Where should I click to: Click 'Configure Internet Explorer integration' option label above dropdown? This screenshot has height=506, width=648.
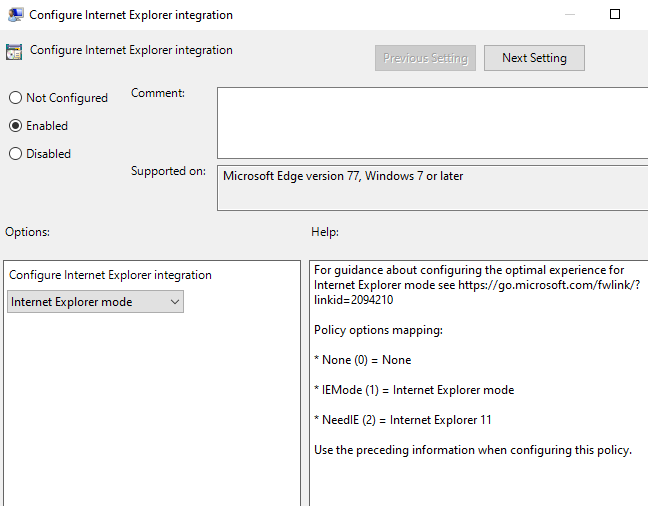[110, 275]
